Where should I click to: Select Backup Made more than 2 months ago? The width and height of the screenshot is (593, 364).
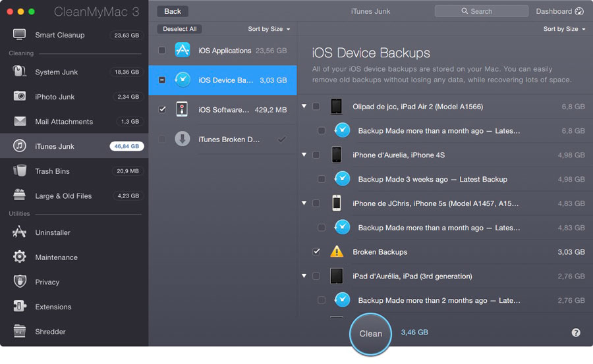445,300
